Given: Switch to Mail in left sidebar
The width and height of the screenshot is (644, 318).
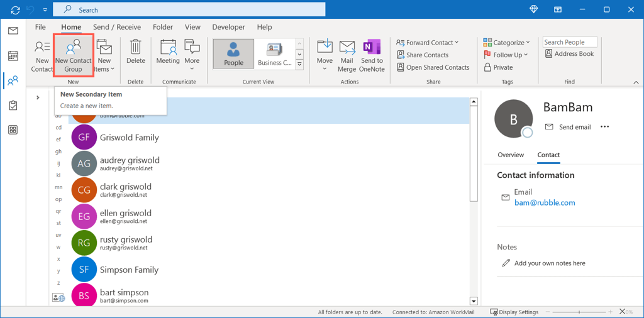Looking at the screenshot, I should point(13,31).
